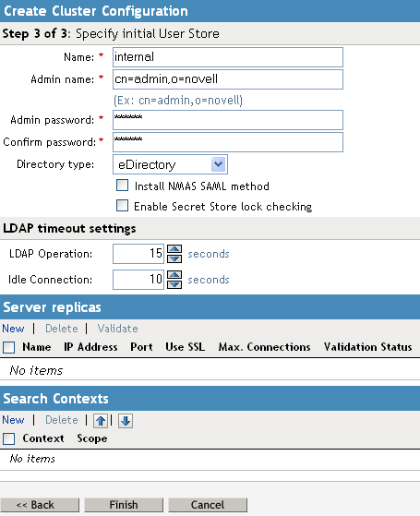Click the LDAP Operation value field

click(x=138, y=254)
